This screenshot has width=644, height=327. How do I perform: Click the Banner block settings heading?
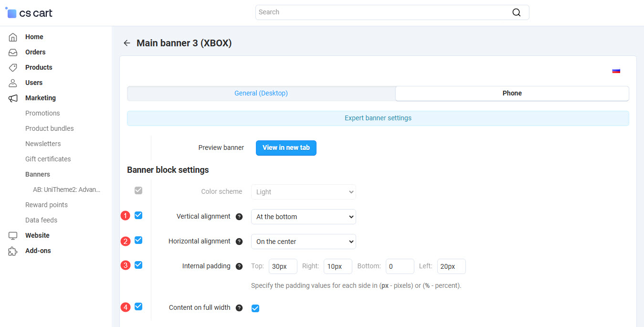[168, 170]
